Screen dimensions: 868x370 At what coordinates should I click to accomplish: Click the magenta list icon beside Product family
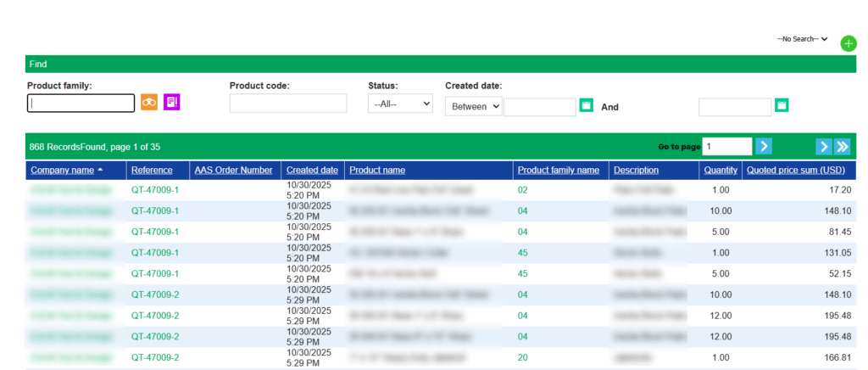172,103
